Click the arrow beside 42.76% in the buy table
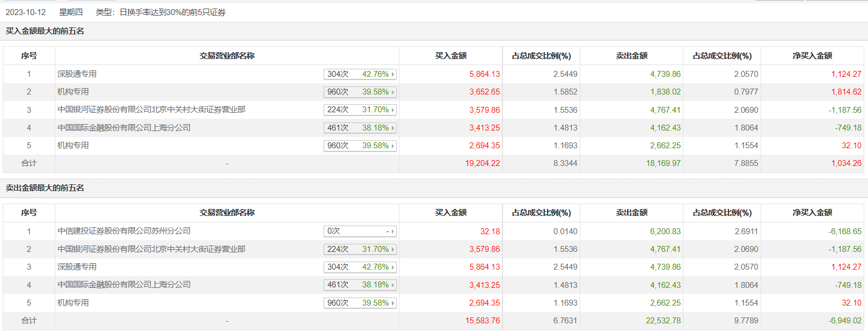The image size is (868, 333). (x=393, y=75)
